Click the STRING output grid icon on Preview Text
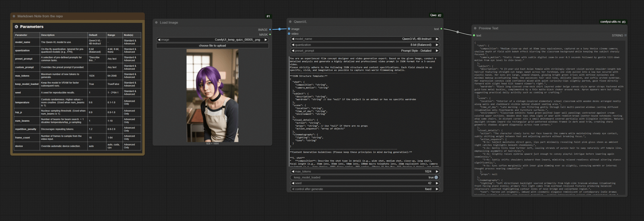644x221 pixels. (625, 35)
